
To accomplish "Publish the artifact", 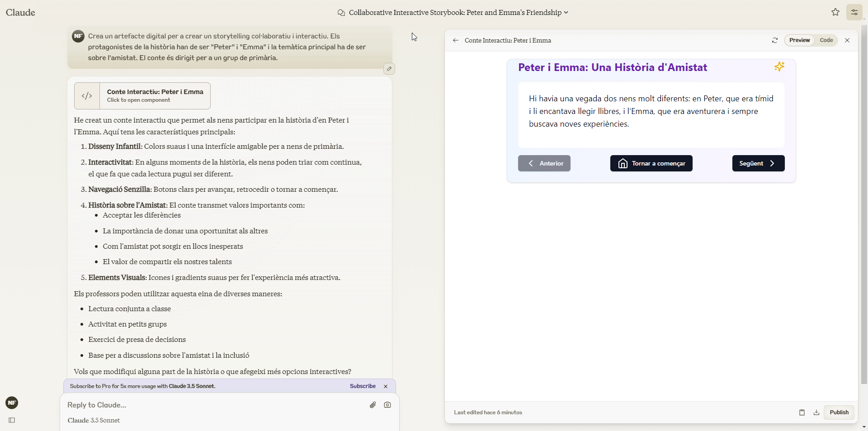I will pos(839,412).
